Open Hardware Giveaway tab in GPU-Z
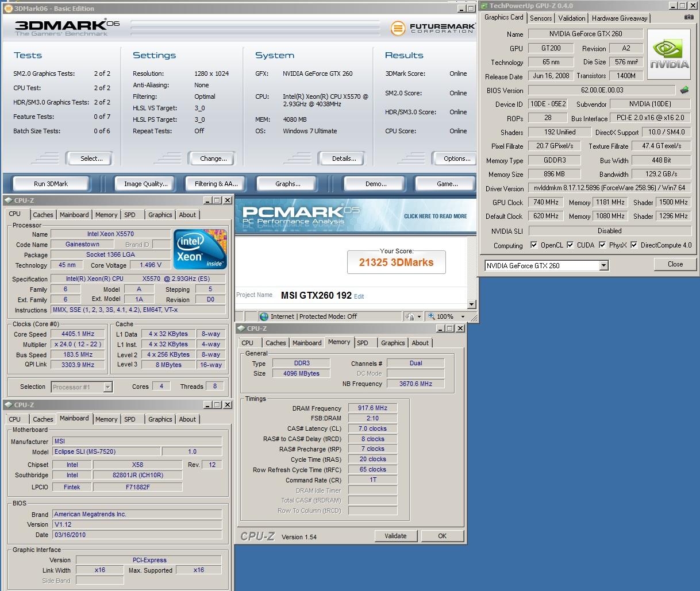 pos(620,18)
